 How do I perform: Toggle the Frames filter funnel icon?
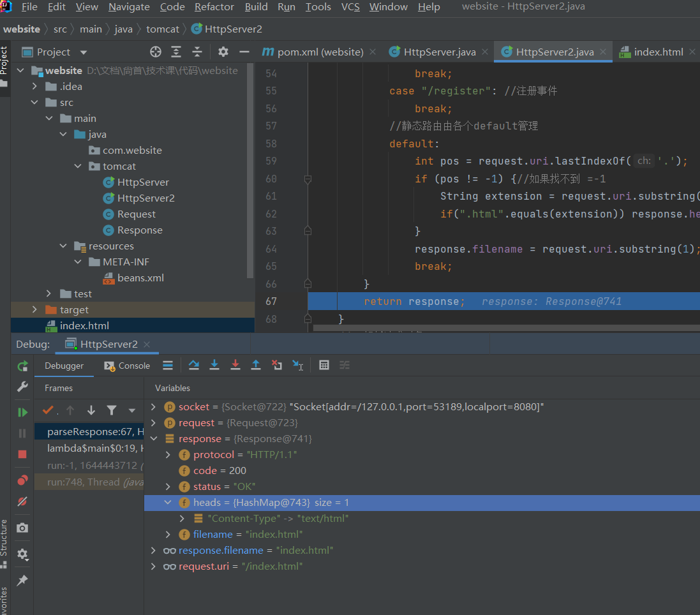(112, 410)
